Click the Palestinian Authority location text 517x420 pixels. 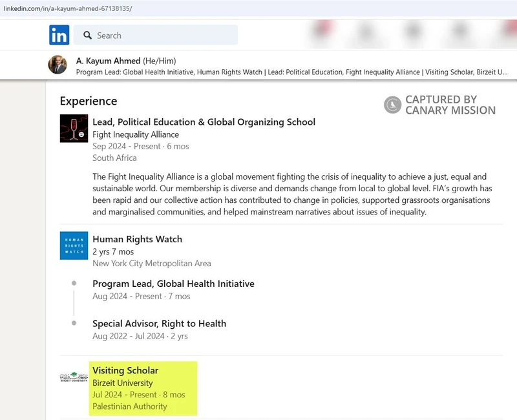[130, 406]
